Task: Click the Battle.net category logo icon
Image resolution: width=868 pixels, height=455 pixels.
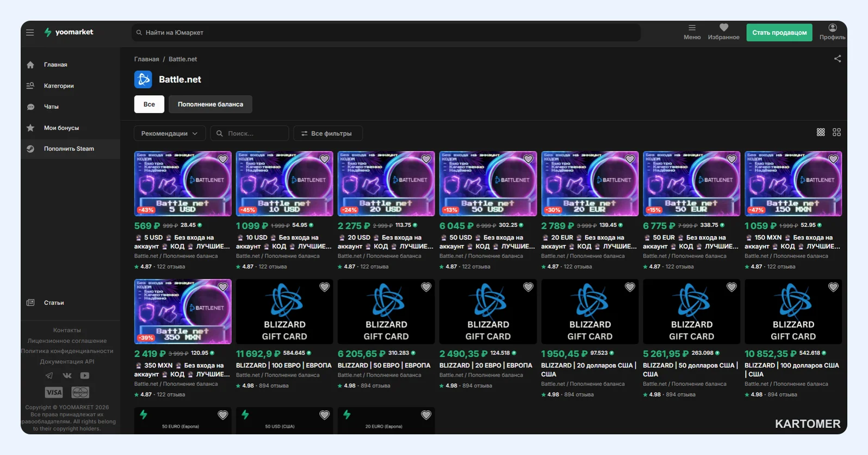Action: coord(143,79)
